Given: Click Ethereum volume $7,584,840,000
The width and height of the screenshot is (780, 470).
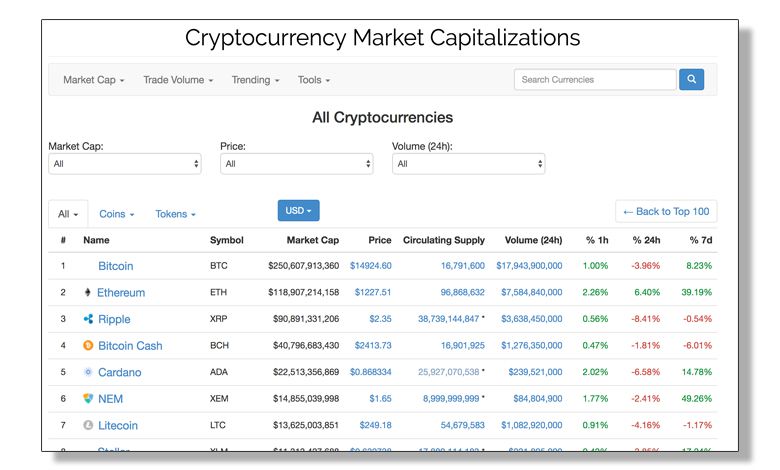Looking at the screenshot, I should [x=532, y=292].
